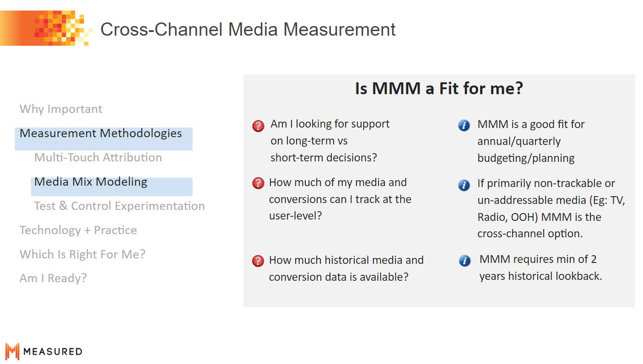643x364 pixels.
Task: Click the question icon beside historical media data
Action: [x=259, y=261]
